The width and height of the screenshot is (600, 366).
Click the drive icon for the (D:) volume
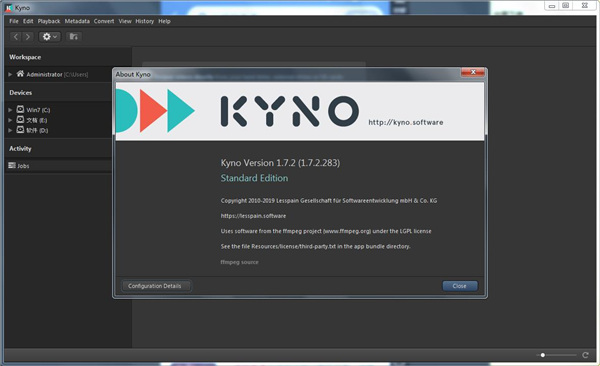(20, 130)
